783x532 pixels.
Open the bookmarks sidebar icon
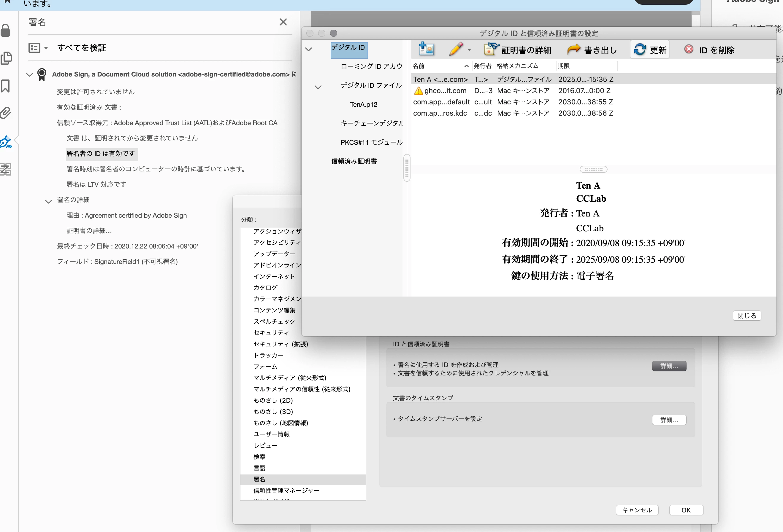pyautogui.click(x=6, y=86)
